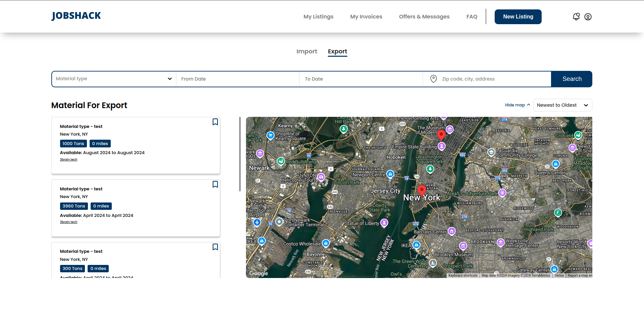Viewport: 644px width, 323px height.
Task: Click the red map pin on New York label
Action: 422,191
